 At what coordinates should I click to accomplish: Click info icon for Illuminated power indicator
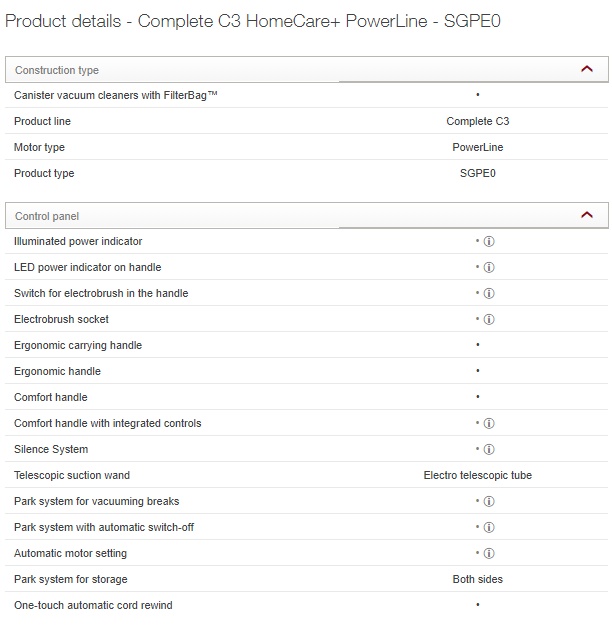[x=489, y=242]
